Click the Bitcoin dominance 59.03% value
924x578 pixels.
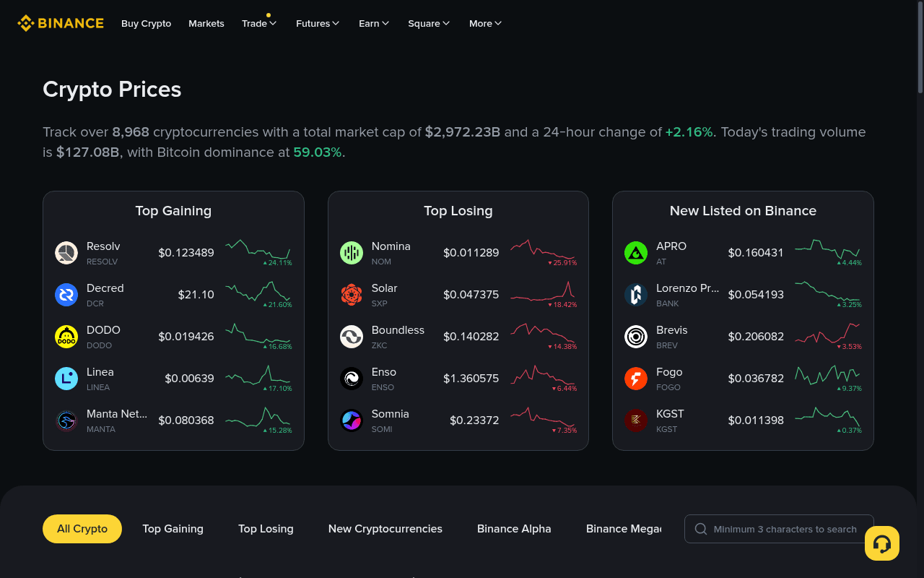click(x=318, y=152)
